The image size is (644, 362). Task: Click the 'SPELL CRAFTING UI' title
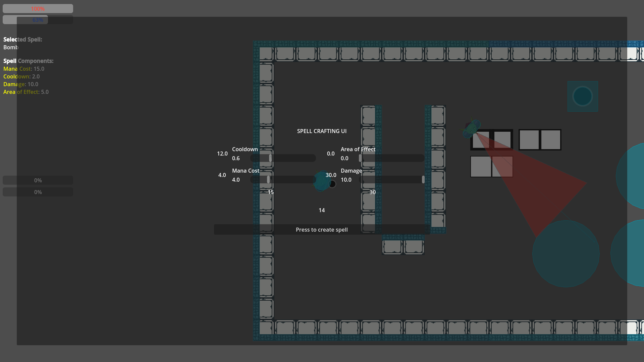[322, 131]
